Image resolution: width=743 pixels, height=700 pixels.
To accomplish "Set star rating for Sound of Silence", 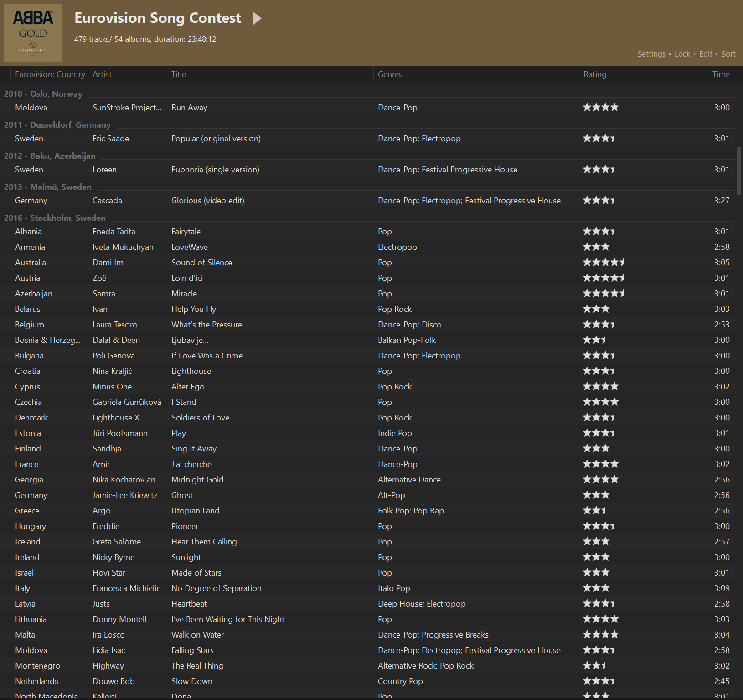I will click(604, 263).
